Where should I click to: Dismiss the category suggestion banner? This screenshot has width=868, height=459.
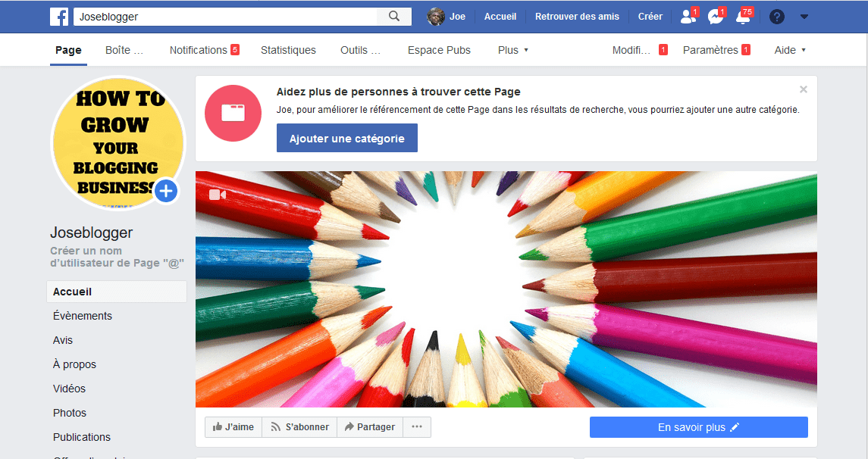(x=804, y=89)
